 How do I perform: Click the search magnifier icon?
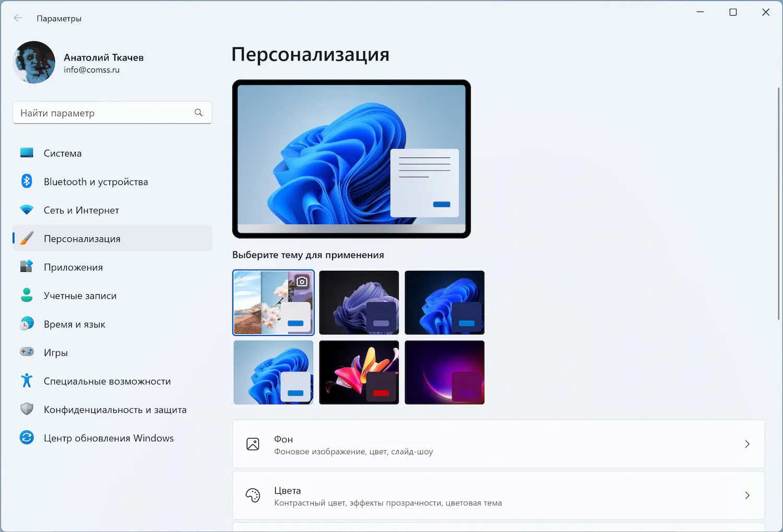coord(198,113)
